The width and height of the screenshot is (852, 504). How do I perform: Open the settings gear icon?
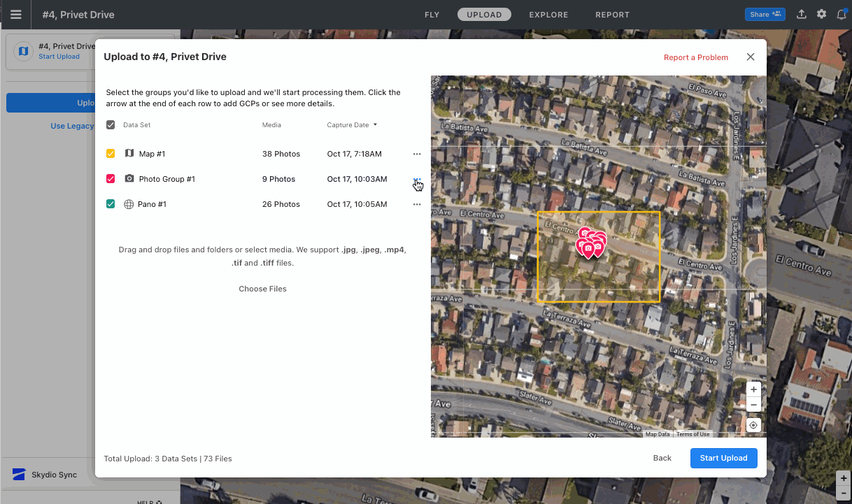[821, 14]
